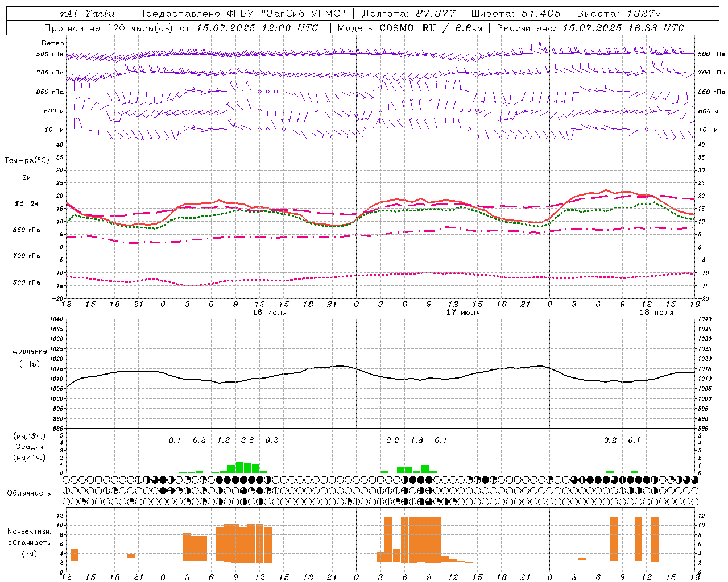Click the '(мм/3ч.)' precipitation unit label
Screen dimensions: 728x582
click(x=30, y=436)
